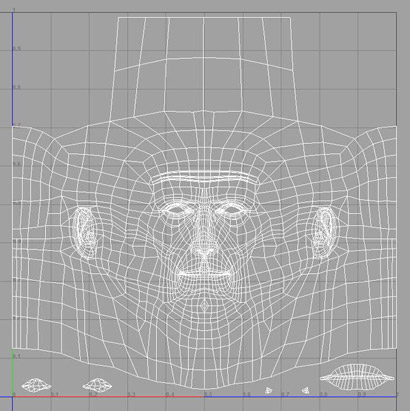The width and height of the screenshot is (410, 411).
Task: Click the 0.9 label on horizontal axis
Action: pyautogui.click(x=362, y=394)
